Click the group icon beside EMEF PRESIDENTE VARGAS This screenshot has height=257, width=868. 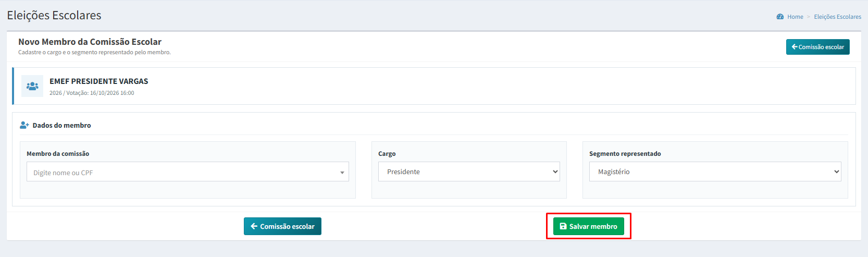click(32, 86)
